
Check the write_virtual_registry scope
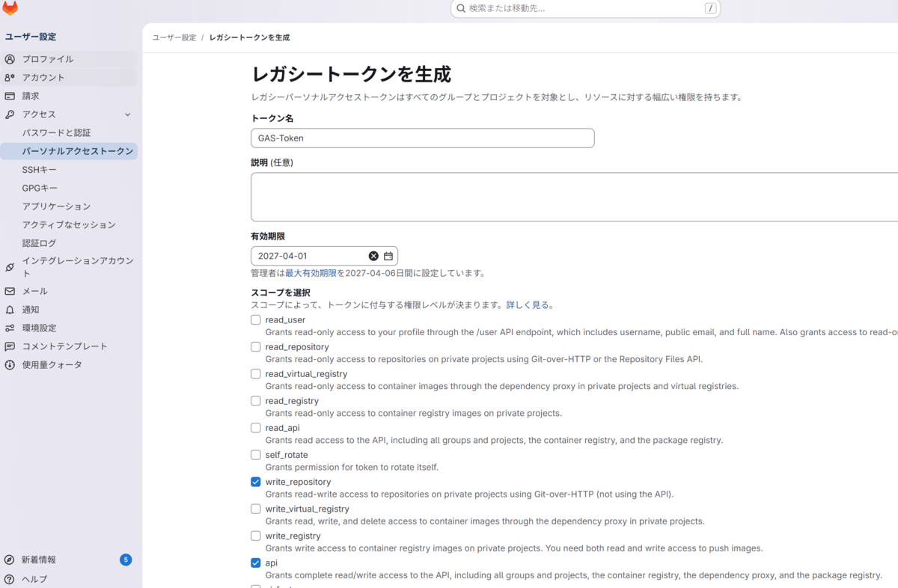coord(256,509)
